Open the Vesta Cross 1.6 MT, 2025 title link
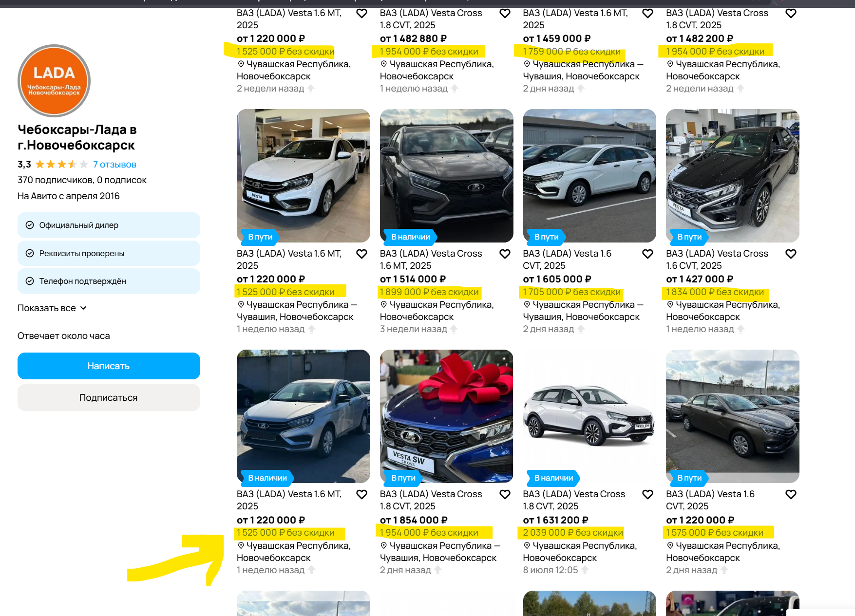The width and height of the screenshot is (855, 616). (x=431, y=260)
